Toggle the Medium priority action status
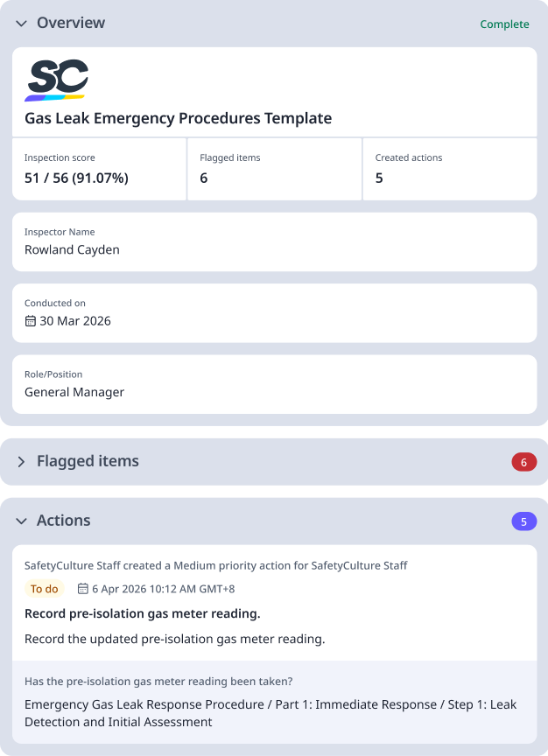548x756 pixels. [44, 589]
